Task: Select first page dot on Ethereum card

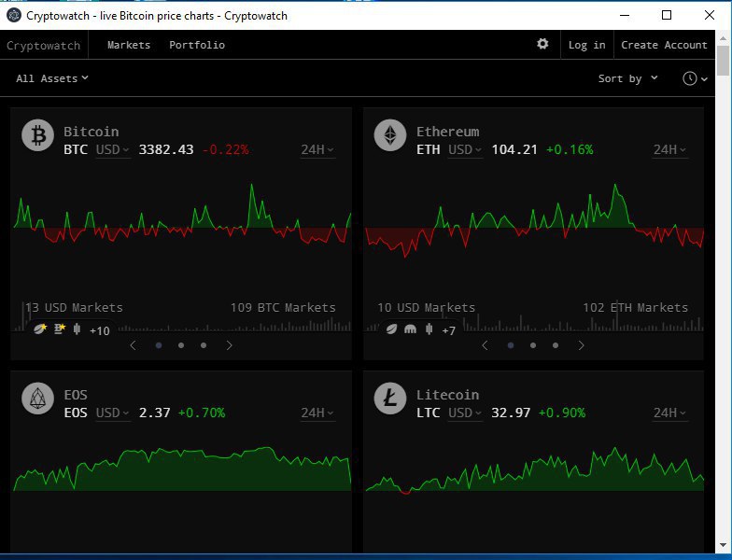Action: (x=511, y=345)
